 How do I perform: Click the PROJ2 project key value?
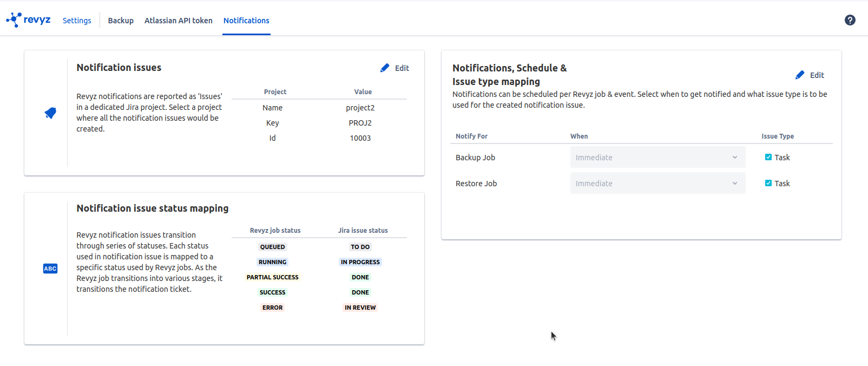[360, 123]
